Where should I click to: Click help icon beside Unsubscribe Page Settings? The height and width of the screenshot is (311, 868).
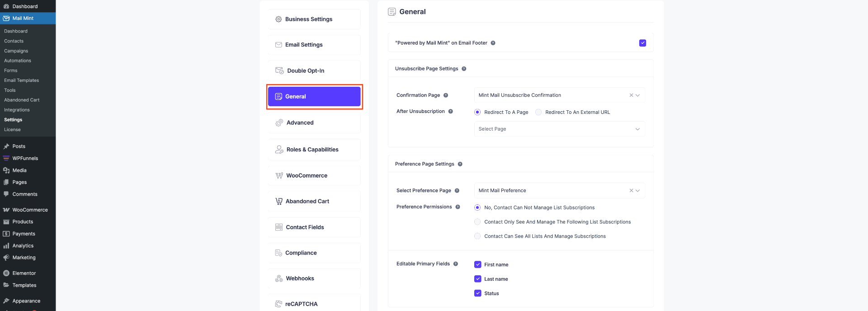point(464,69)
